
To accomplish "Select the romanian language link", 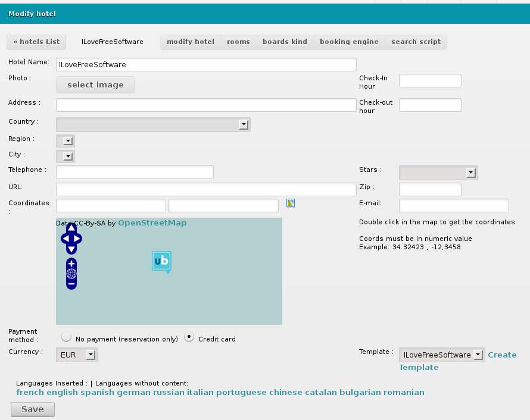I will pyautogui.click(x=404, y=392).
